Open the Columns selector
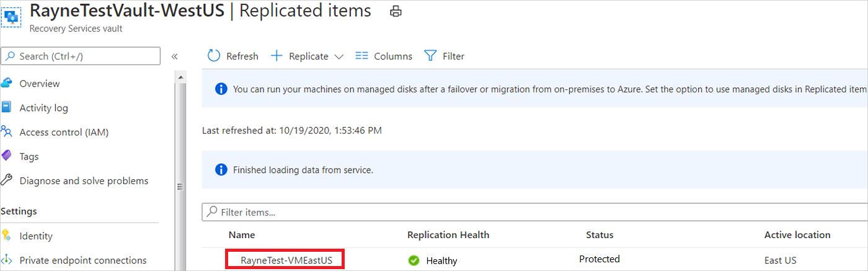The image size is (868, 271). pos(384,56)
